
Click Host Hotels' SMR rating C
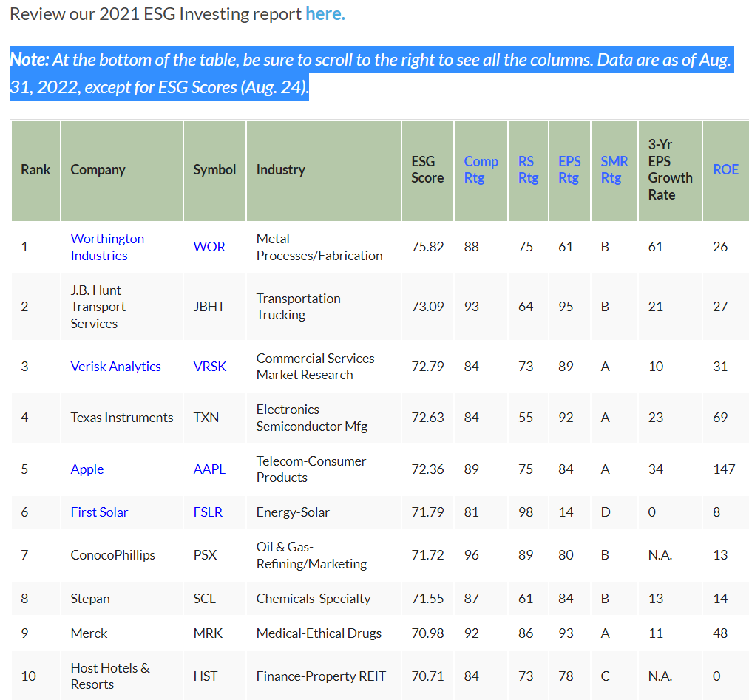(606, 676)
